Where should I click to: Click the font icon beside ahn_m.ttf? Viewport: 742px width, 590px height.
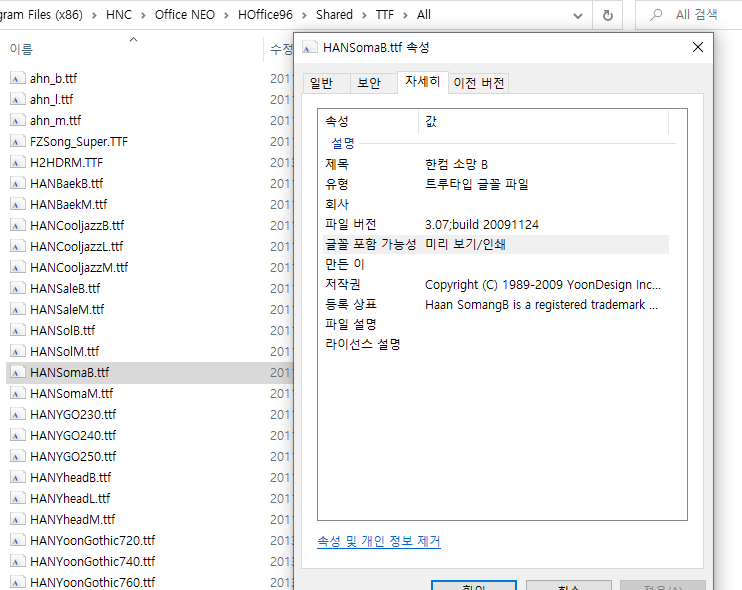[x=18, y=121]
